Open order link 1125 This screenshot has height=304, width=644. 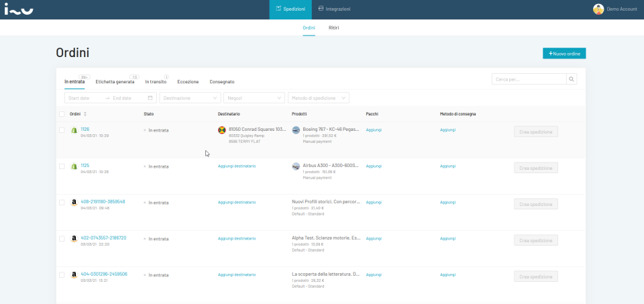coord(85,165)
